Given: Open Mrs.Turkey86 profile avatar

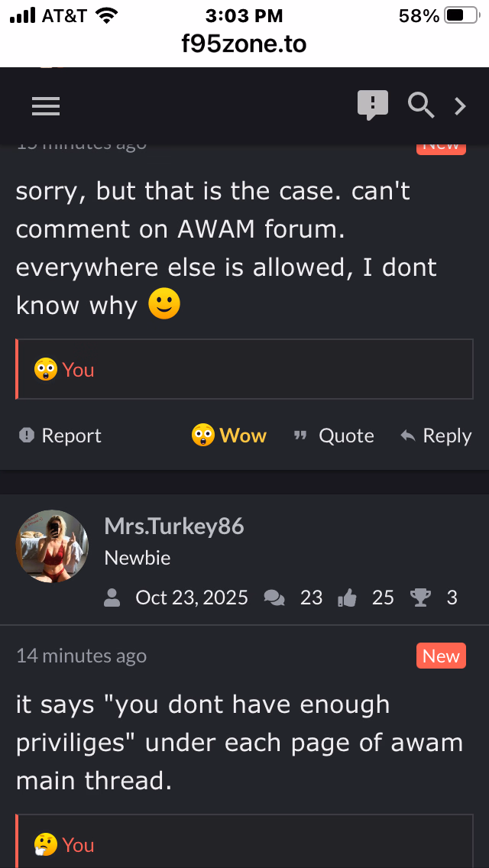Looking at the screenshot, I should pyautogui.click(x=52, y=546).
